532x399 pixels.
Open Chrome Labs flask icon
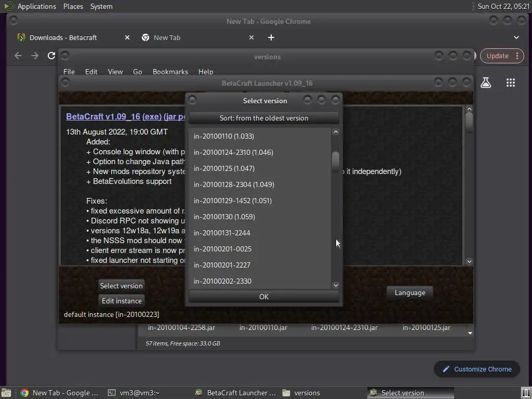[x=486, y=83]
